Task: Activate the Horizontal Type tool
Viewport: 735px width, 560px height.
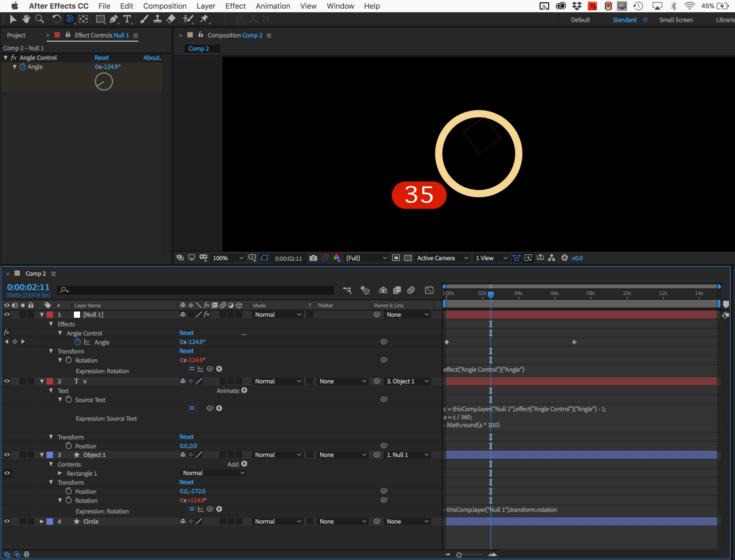Action: (x=127, y=19)
